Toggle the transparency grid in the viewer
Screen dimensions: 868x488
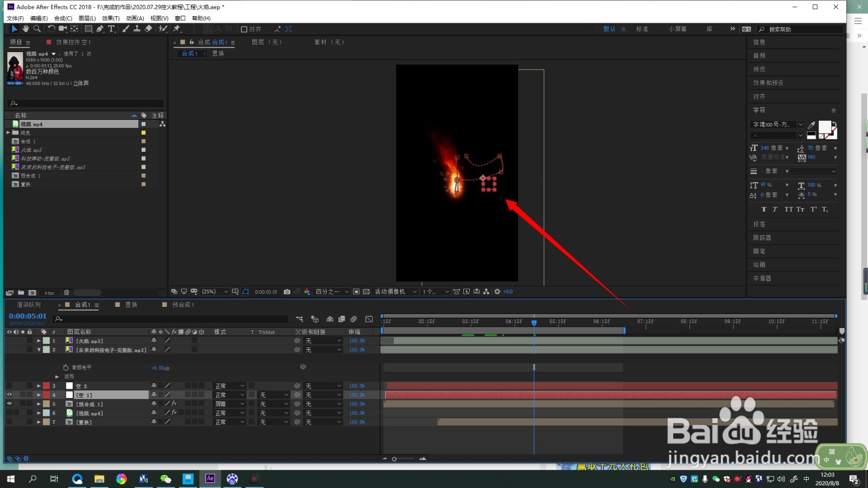(366, 292)
